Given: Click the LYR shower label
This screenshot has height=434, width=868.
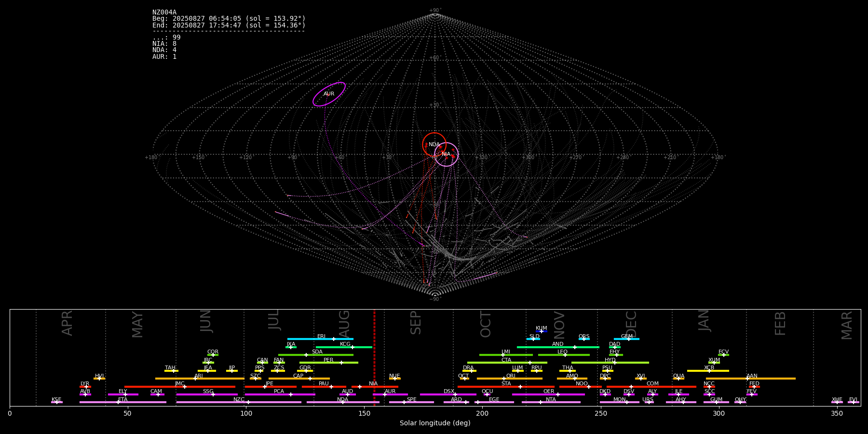Looking at the screenshot, I should pyautogui.click(x=85, y=384).
